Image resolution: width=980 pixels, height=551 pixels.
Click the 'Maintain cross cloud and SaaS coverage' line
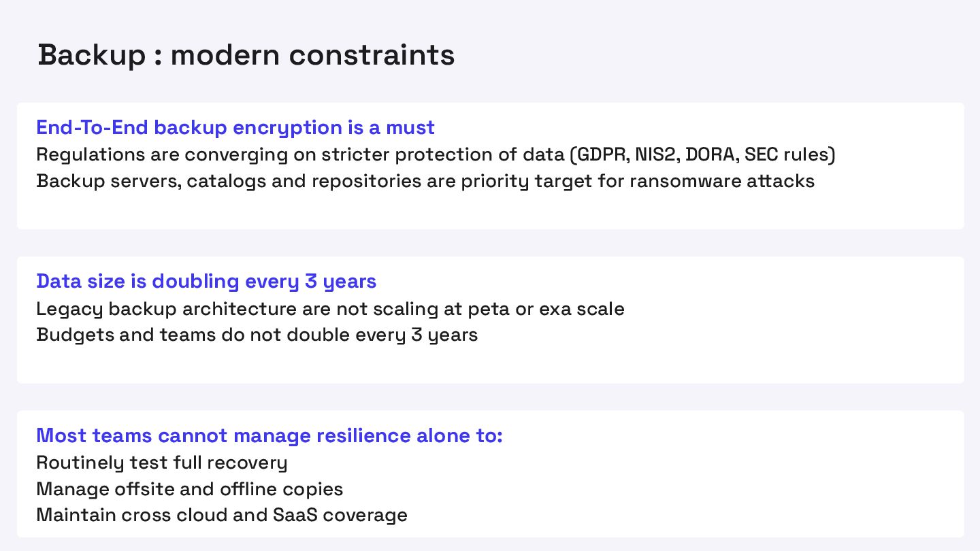coord(221,515)
